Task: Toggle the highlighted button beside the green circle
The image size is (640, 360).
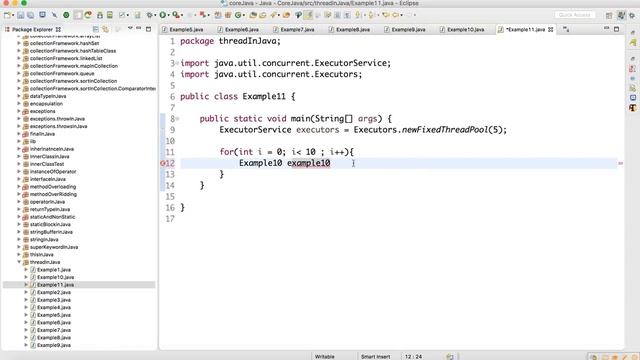Action: pos(78,15)
